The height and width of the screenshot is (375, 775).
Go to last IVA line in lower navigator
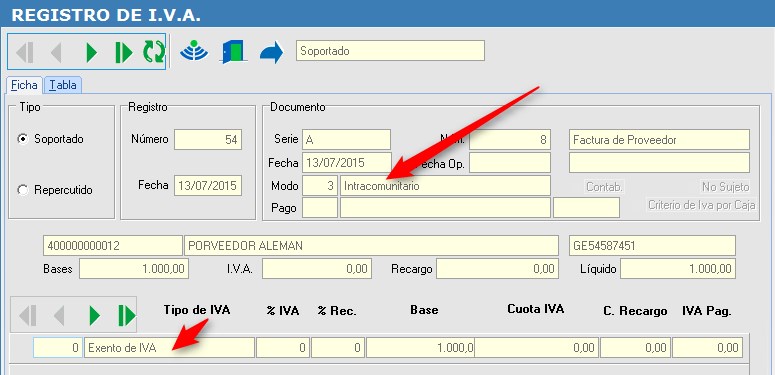coord(126,315)
